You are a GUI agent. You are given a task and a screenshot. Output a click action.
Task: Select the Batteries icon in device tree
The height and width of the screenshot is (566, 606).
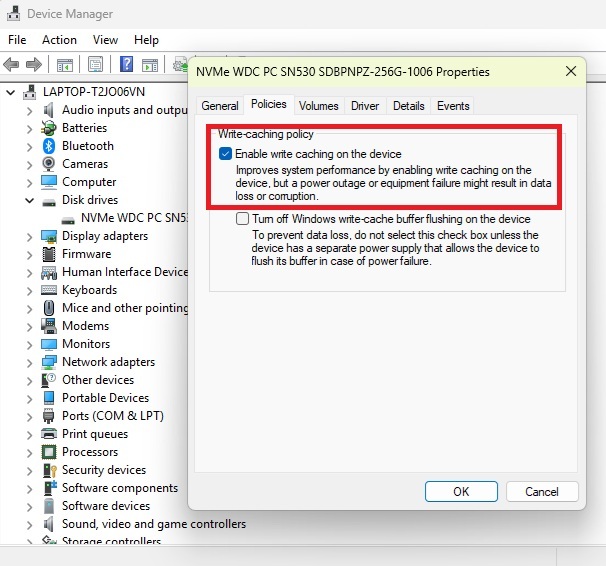click(x=49, y=128)
